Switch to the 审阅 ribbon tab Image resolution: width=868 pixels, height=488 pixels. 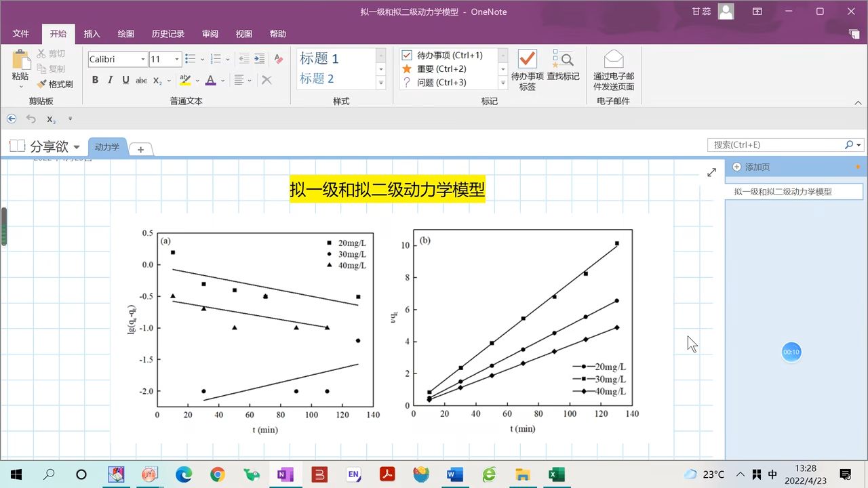(210, 34)
